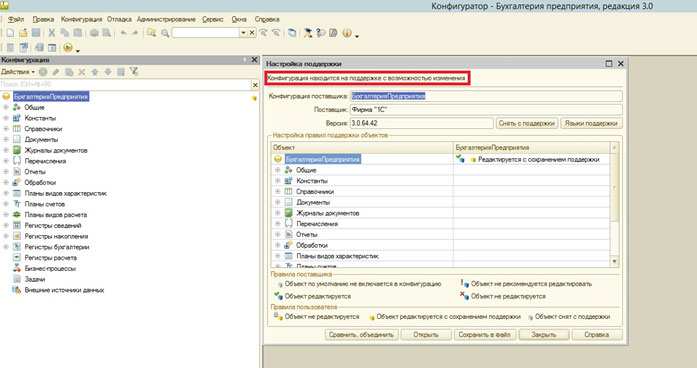This screenshot has height=368, width=697.
Task: Click the Сравнить, объединить button
Action: (361, 335)
